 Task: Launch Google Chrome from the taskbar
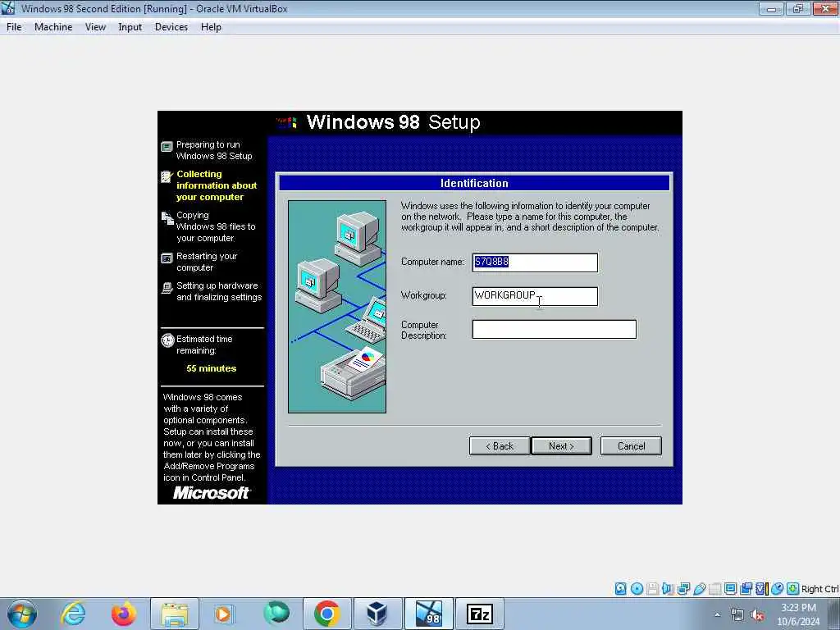[327, 614]
